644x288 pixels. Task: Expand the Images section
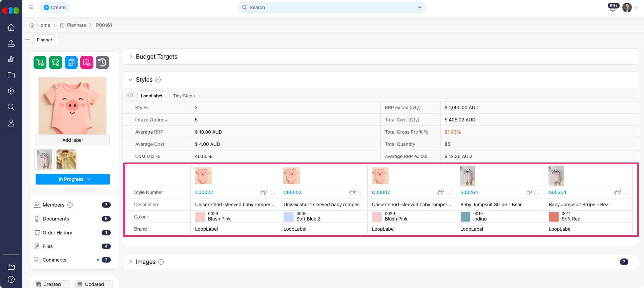[130, 262]
